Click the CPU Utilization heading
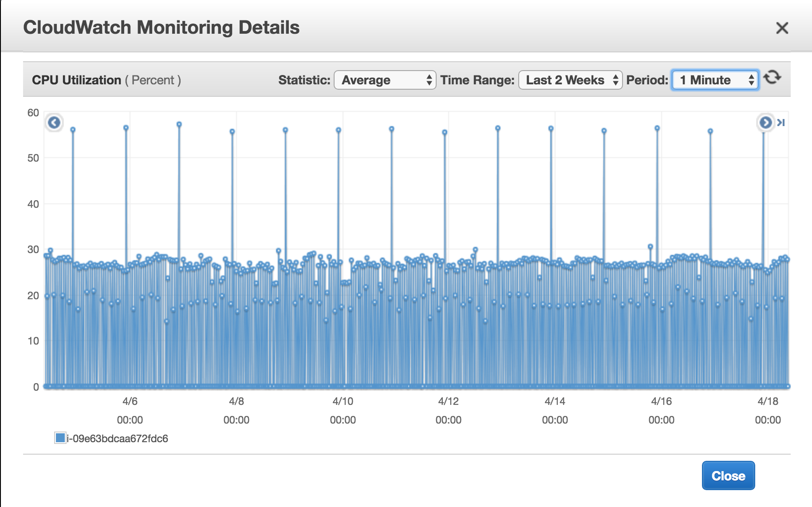Viewport: 812px width, 507px height. pos(76,80)
